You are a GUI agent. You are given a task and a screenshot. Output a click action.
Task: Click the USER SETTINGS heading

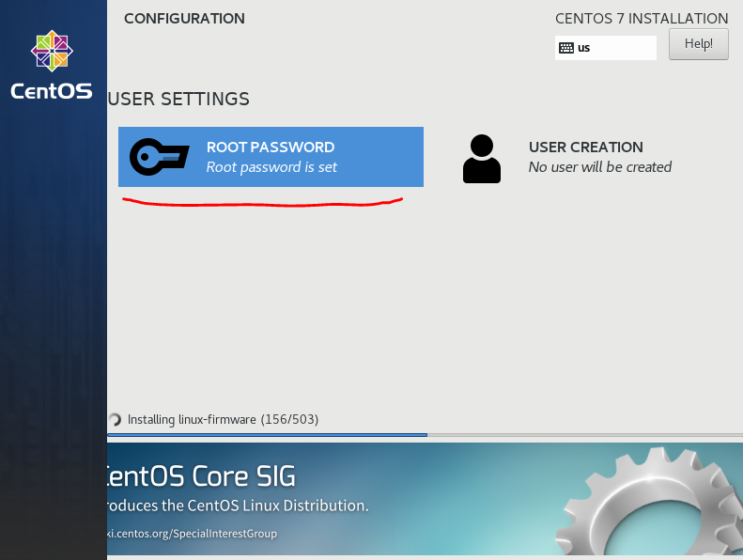pyautogui.click(x=178, y=99)
